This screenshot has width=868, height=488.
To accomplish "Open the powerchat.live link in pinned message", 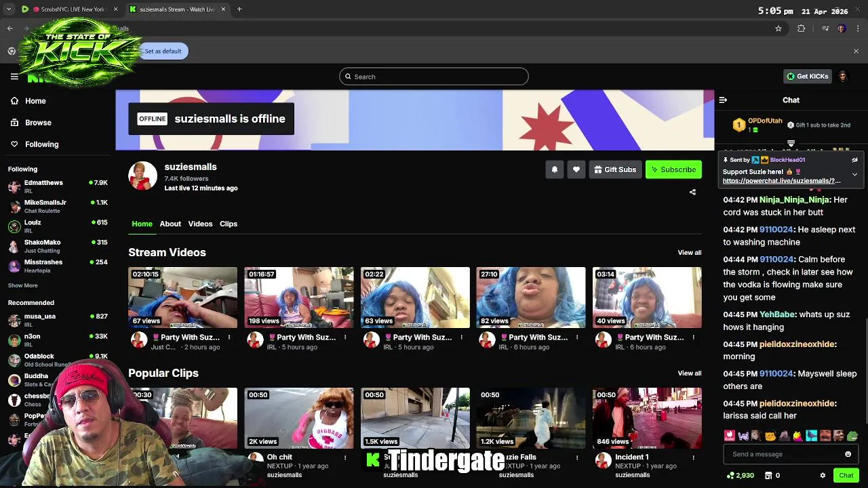I will 781,181.
